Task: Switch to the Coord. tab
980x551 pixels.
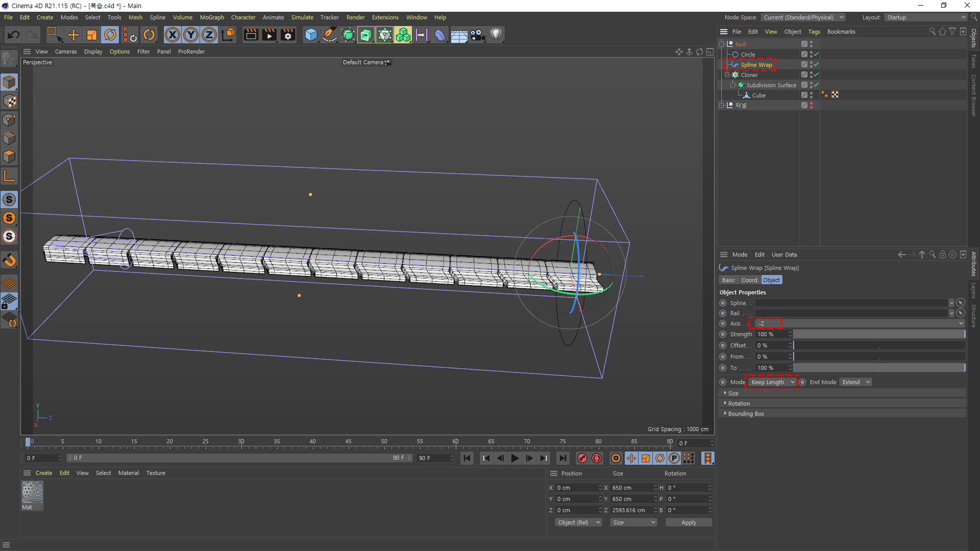Action: tap(749, 280)
